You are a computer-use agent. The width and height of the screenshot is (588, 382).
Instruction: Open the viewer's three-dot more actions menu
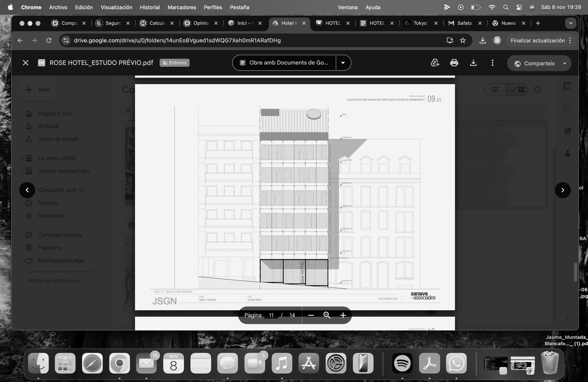point(492,63)
